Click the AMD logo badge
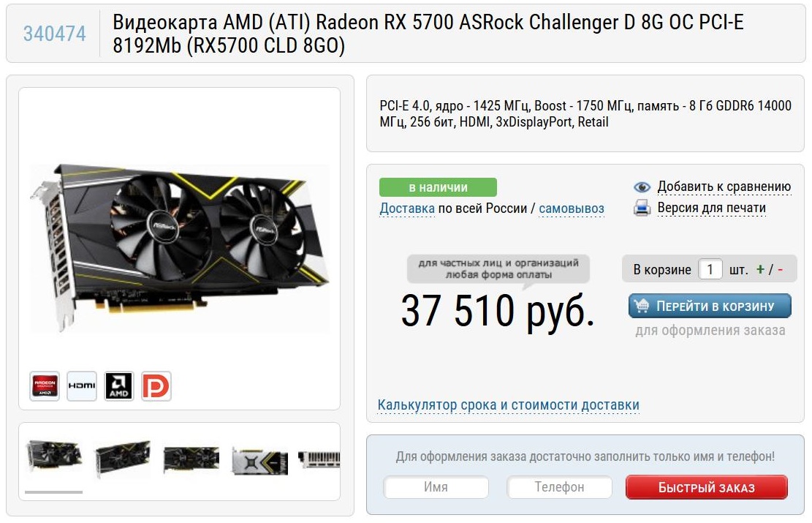Viewport: 812px width, 523px height. click(119, 386)
